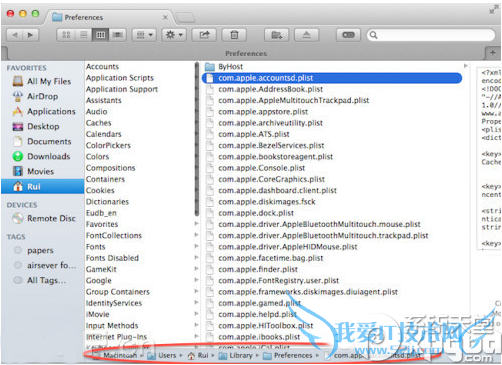Open the Cookies folder
Screen dimensions: 502x365
pos(100,191)
